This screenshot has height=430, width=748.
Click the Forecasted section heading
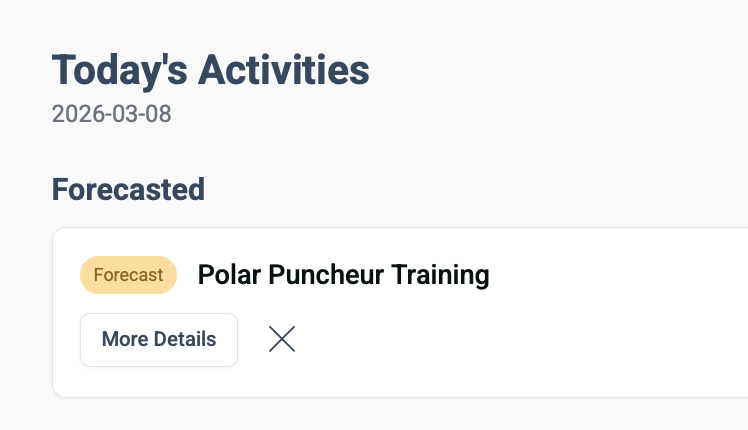pyautogui.click(x=128, y=189)
